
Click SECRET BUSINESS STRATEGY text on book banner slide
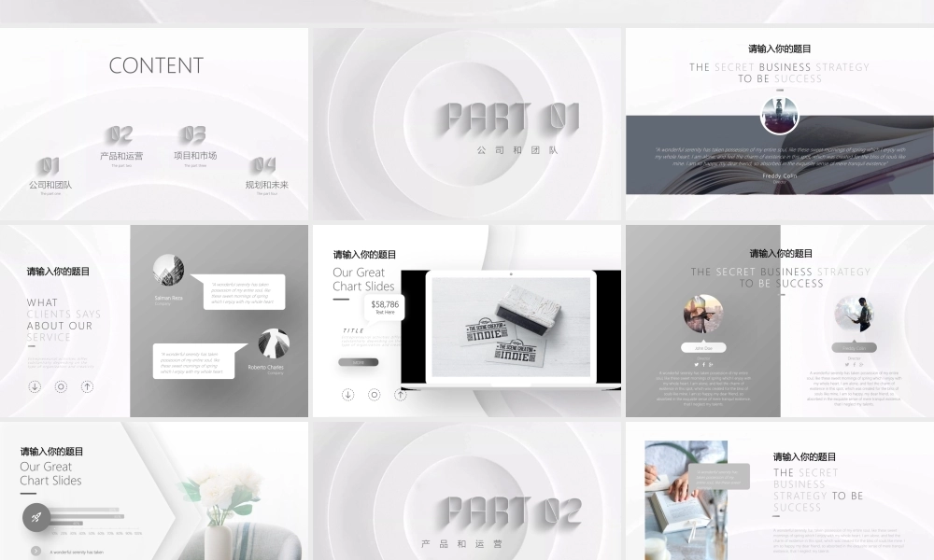780,73
